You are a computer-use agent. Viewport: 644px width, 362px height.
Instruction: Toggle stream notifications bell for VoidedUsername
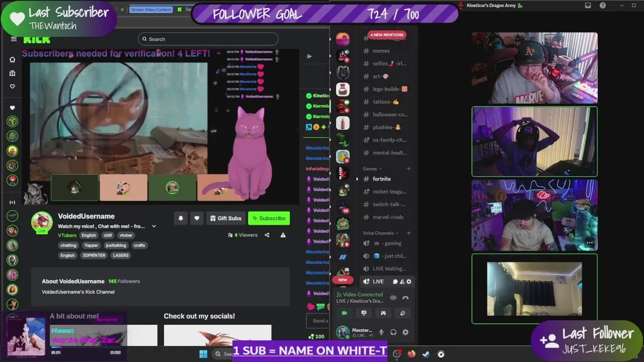pyautogui.click(x=181, y=218)
